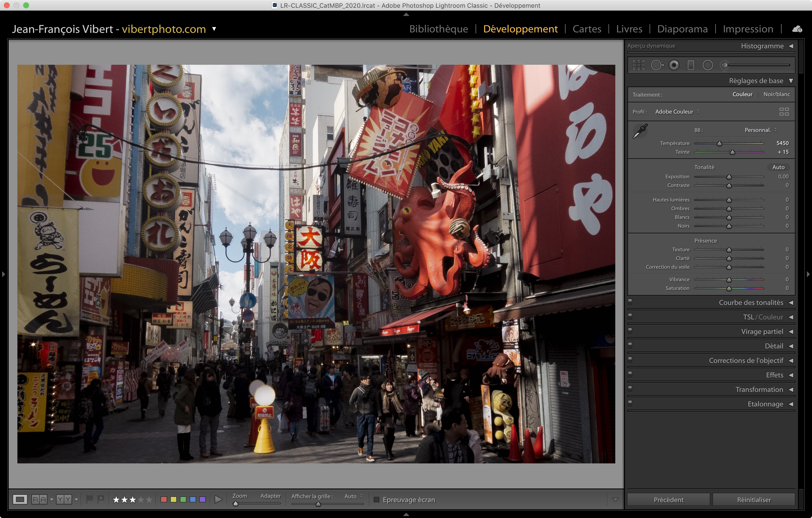
Task: Click the cloud sync status icon
Action: pyautogui.click(x=797, y=29)
